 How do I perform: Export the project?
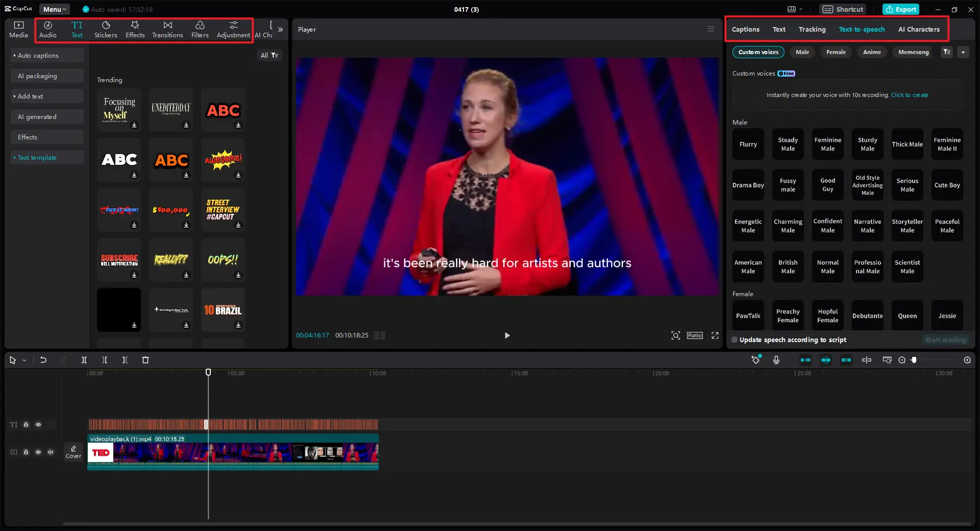(x=901, y=9)
